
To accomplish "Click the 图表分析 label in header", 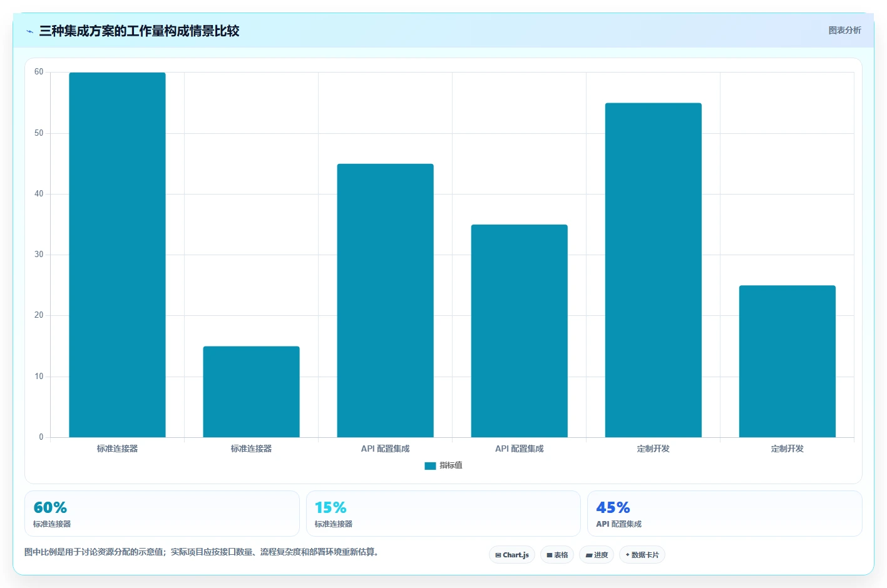I will 844,30.
